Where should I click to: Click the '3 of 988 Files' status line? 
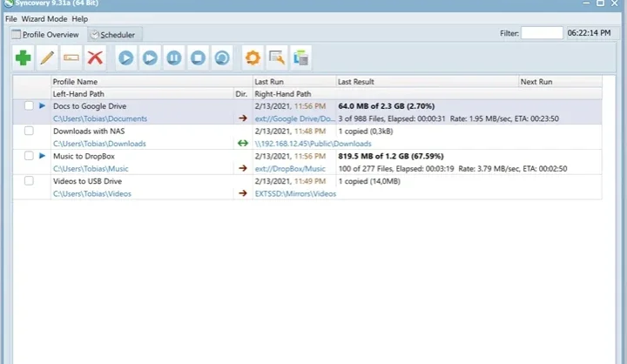click(448, 118)
